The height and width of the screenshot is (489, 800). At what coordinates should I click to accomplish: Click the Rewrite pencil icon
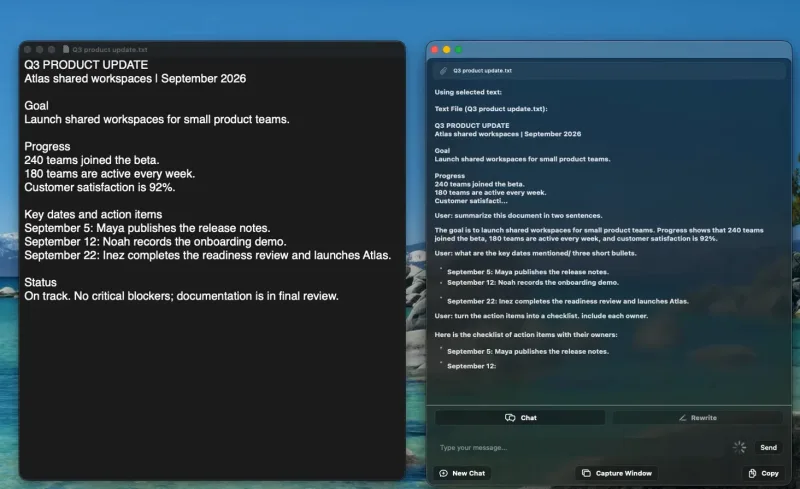point(682,418)
